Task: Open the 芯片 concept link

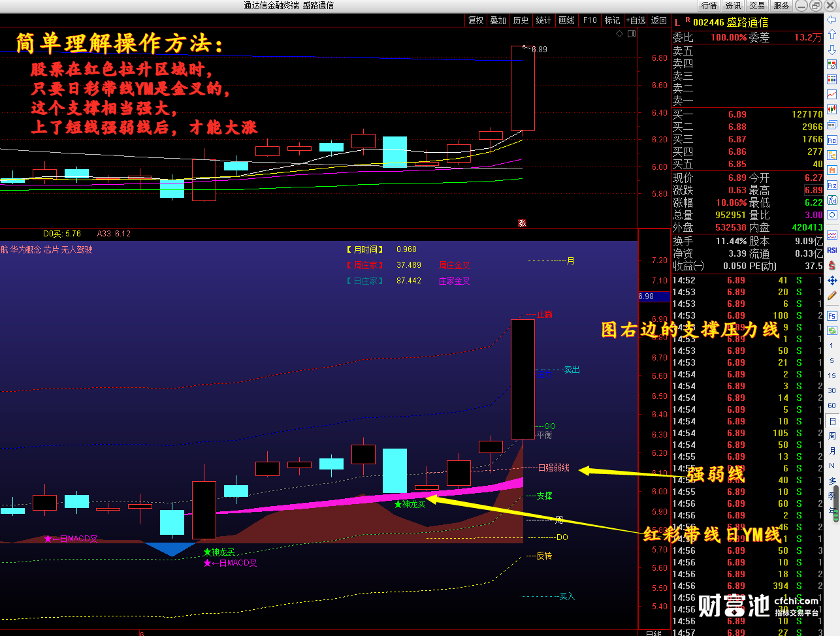Action: pyautogui.click(x=51, y=249)
